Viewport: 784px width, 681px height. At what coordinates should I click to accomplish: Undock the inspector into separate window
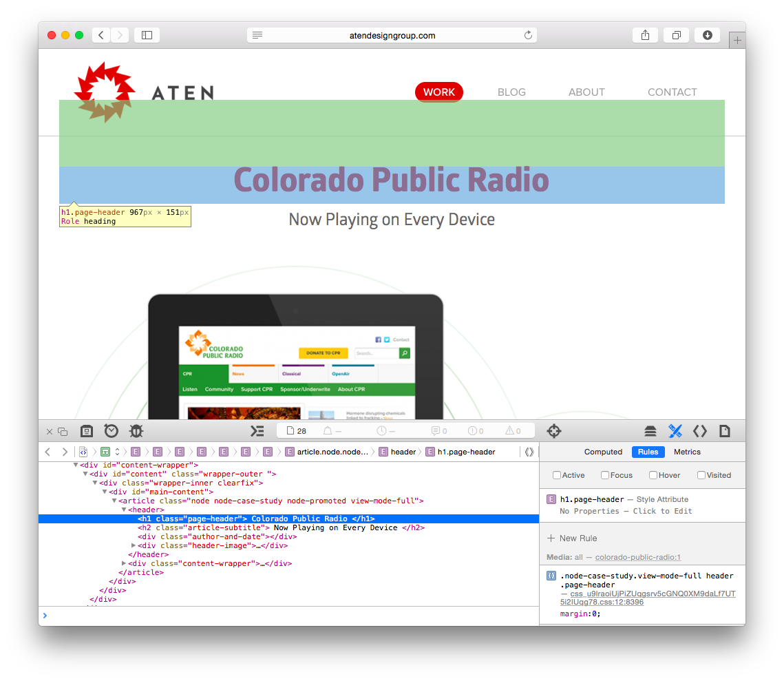click(x=63, y=432)
